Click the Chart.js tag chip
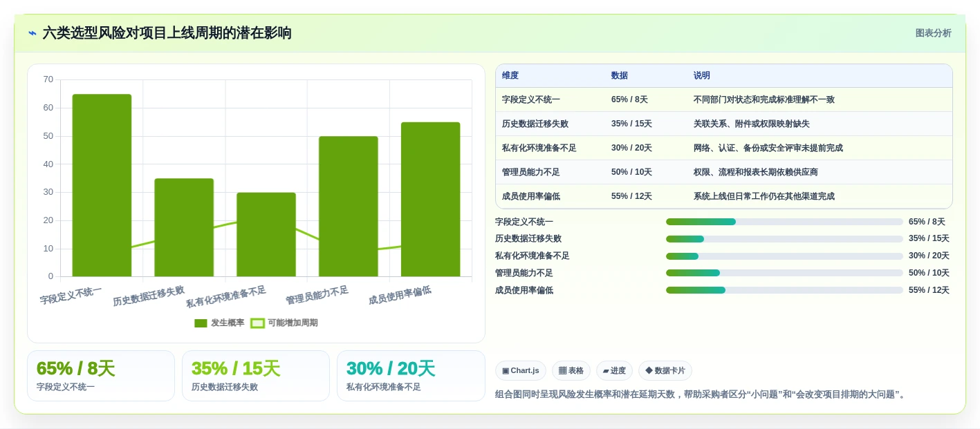The image size is (980, 429). pos(521,371)
